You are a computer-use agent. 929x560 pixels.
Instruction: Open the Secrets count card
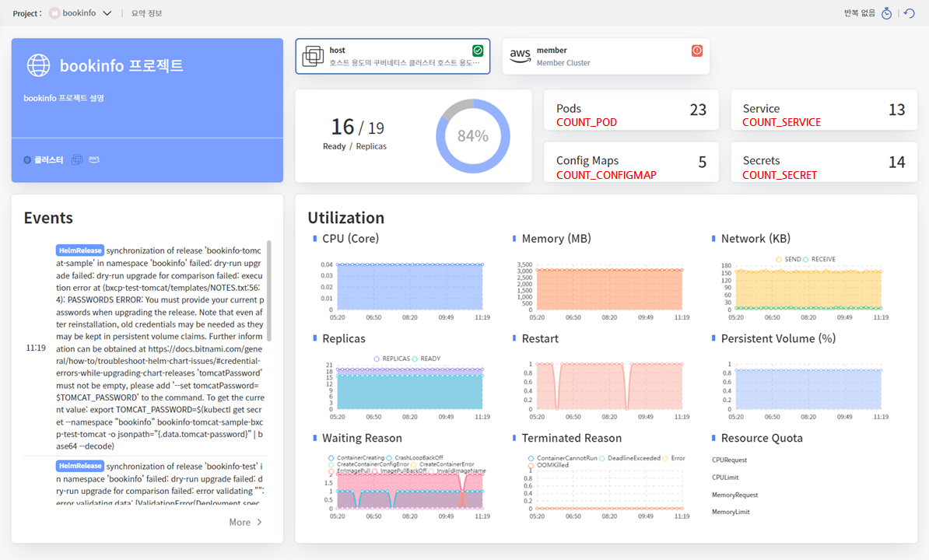tap(824, 162)
